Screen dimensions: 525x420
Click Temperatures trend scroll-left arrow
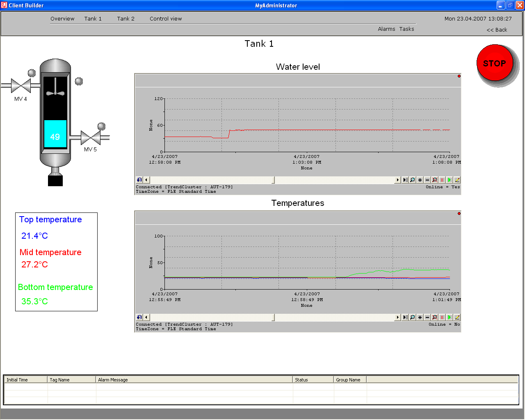(x=146, y=317)
